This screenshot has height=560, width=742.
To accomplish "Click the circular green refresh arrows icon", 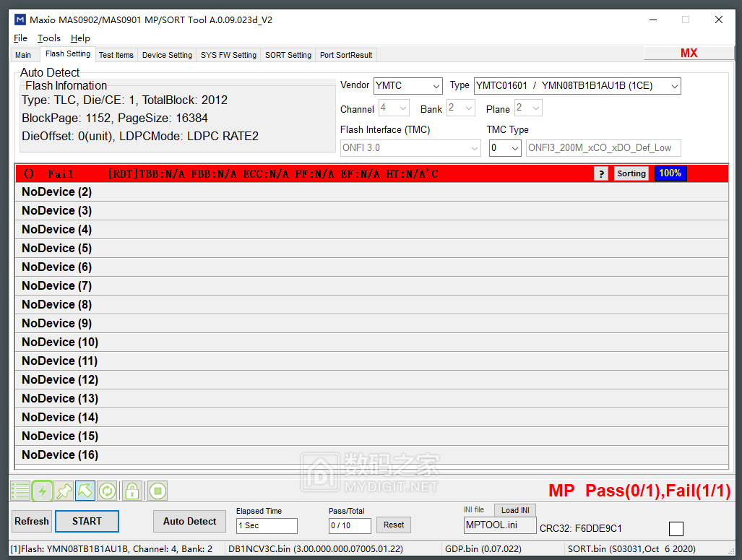I will coord(108,491).
